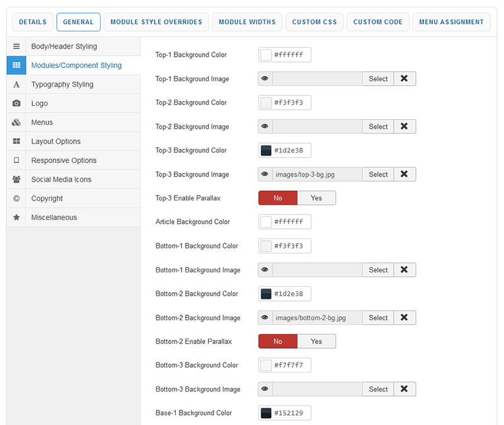Set Bottom-2 Enable Parallax to No
504x425 pixels.
[x=278, y=341]
